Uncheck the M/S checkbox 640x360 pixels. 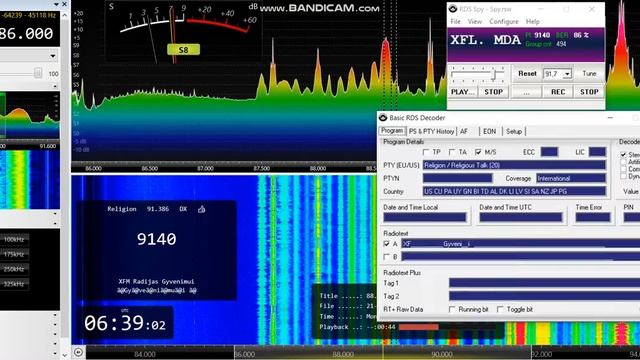tap(478, 152)
